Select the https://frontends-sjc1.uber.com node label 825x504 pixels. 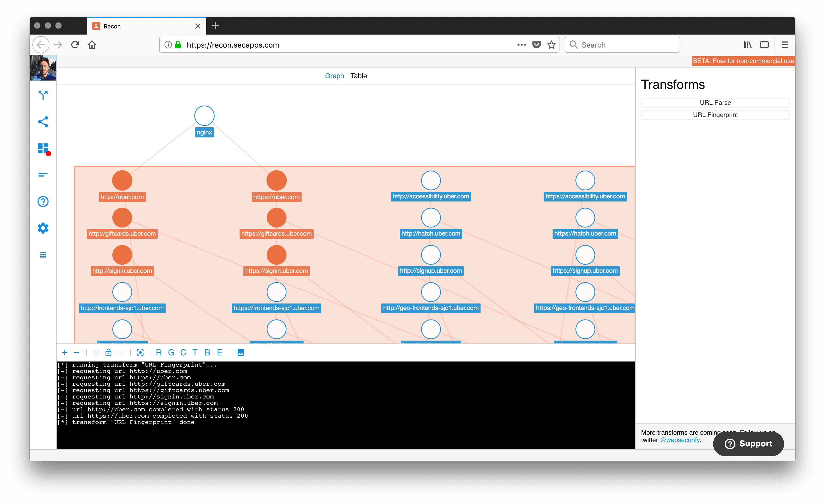pyautogui.click(x=276, y=308)
